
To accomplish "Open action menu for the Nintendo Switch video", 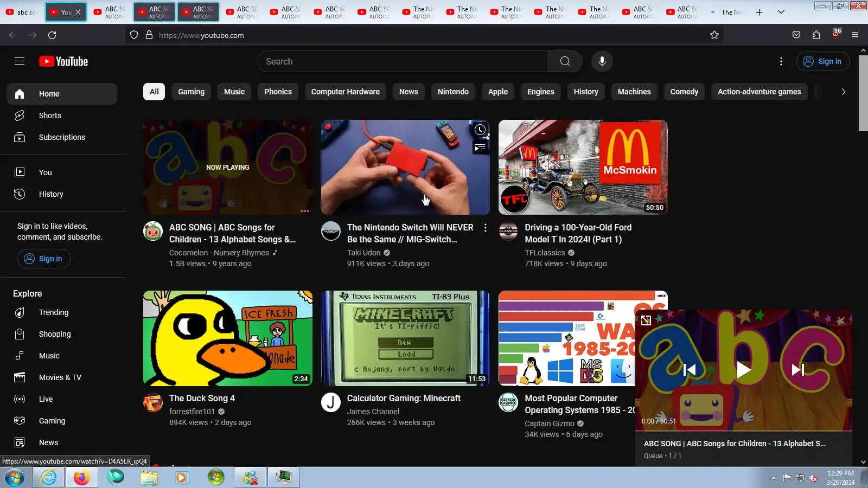I will (486, 228).
